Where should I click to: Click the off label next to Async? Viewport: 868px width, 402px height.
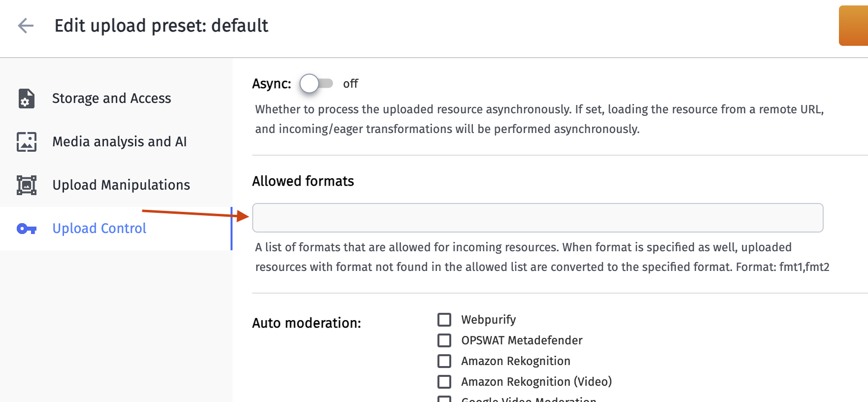[350, 84]
